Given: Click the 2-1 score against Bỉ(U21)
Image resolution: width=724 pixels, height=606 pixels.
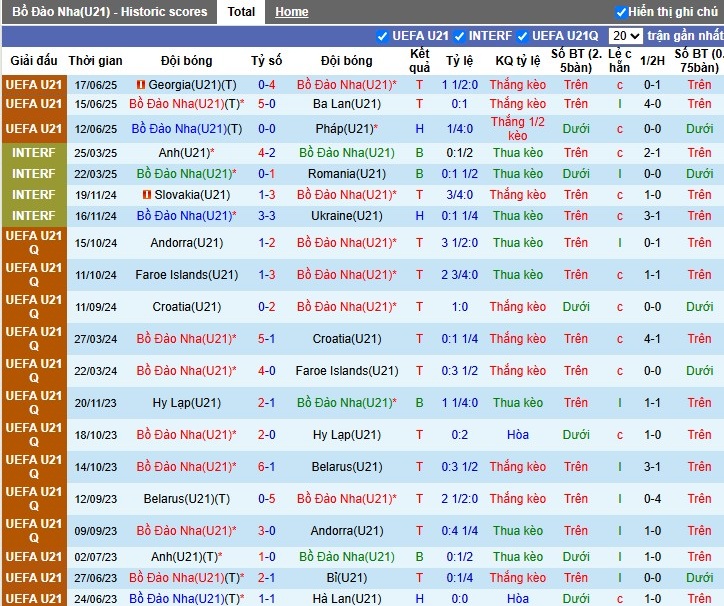Looking at the screenshot, I should [x=266, y=578].
